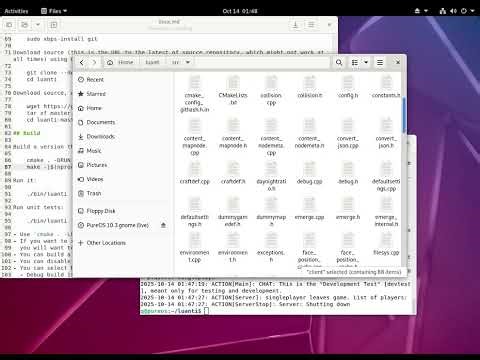Toggle list view in Files toolbar

click(x=355, y=62)
